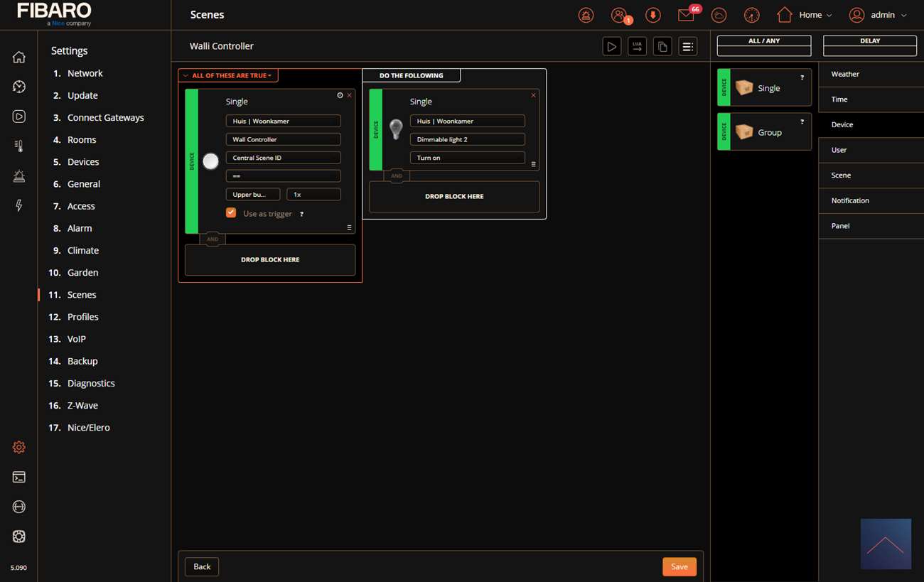This screenshot has width=924, height=582.
Task: Open the home dashboard icon in sidebar
Action: click(19, 58)
